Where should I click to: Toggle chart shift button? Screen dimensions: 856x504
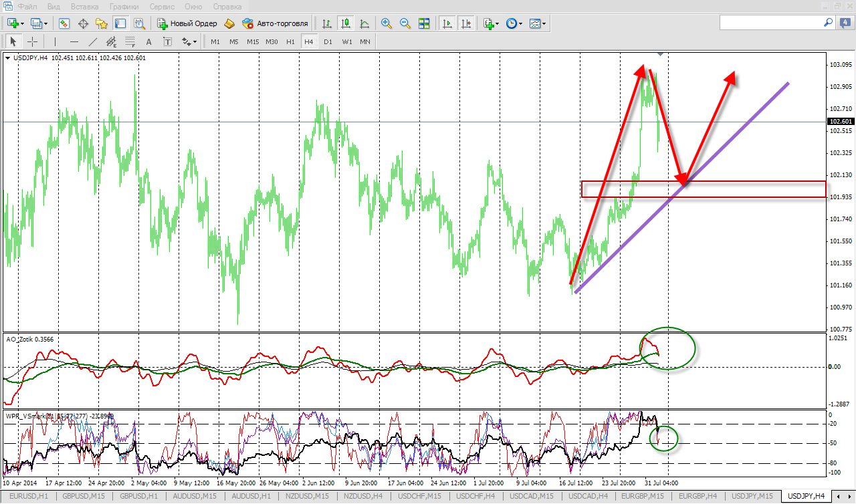(x=466, y=23)
